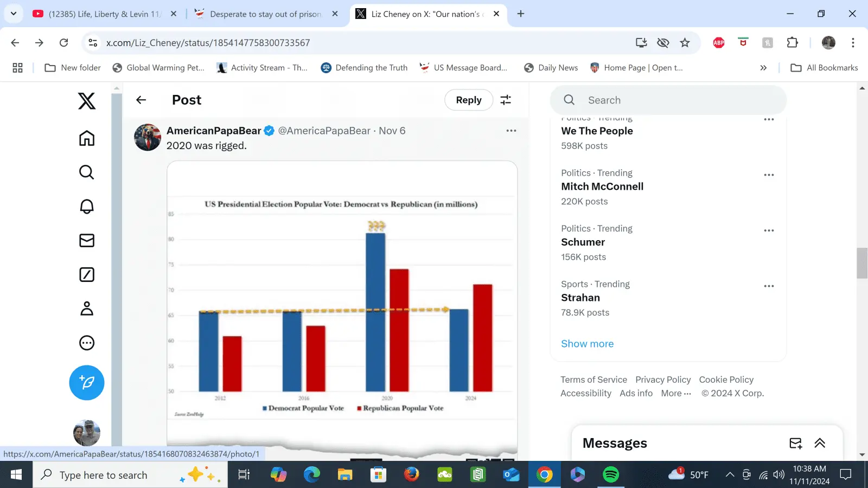
Task: Open Profile person icon in sidebar
Action: (87, 309)
